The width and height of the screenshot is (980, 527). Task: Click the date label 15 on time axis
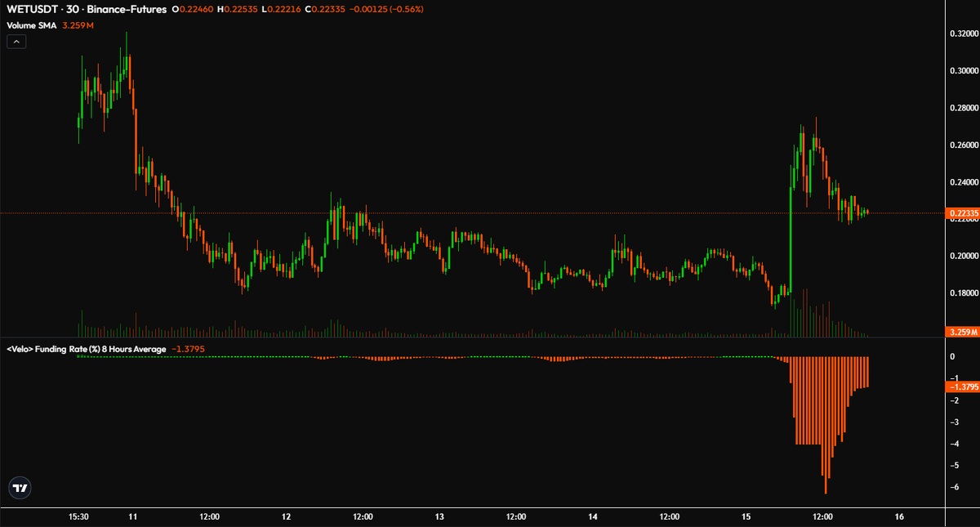click(x=746, y=516)
